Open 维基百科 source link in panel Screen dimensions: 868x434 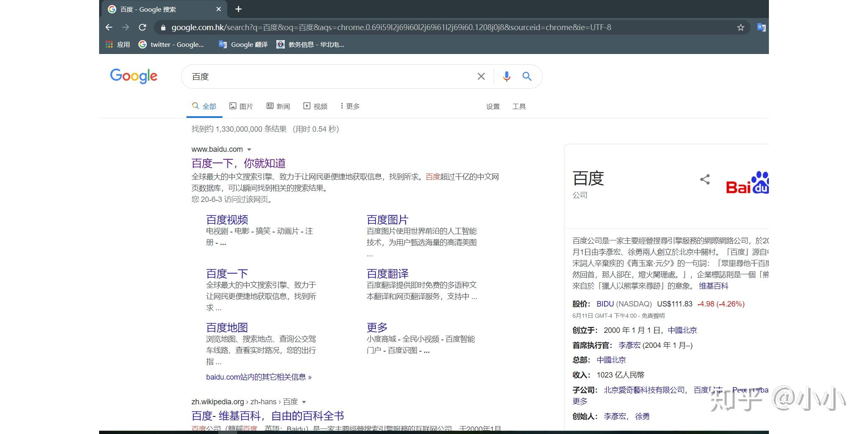[714, 286]
